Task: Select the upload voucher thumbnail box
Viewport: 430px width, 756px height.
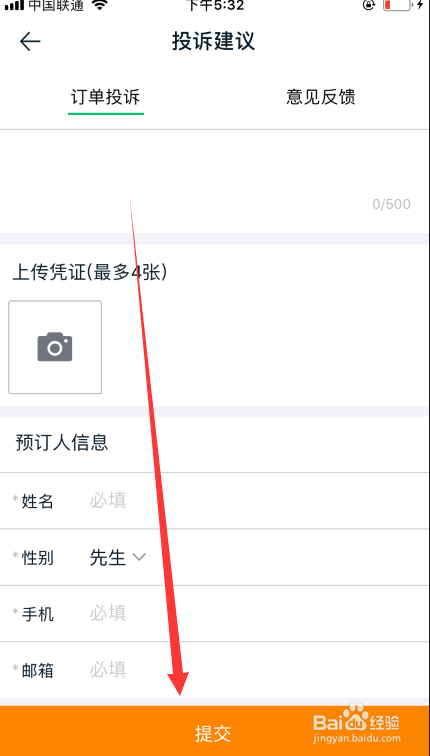Action: coord(55,347)
